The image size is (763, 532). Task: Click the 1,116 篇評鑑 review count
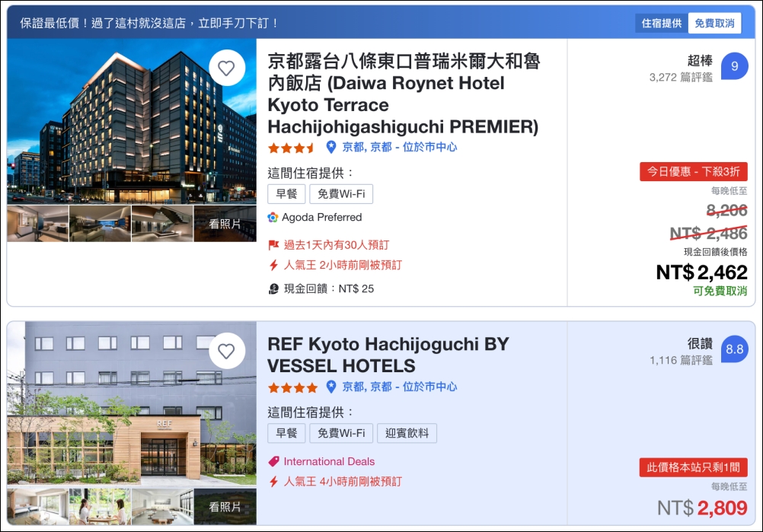click(681, 360)
